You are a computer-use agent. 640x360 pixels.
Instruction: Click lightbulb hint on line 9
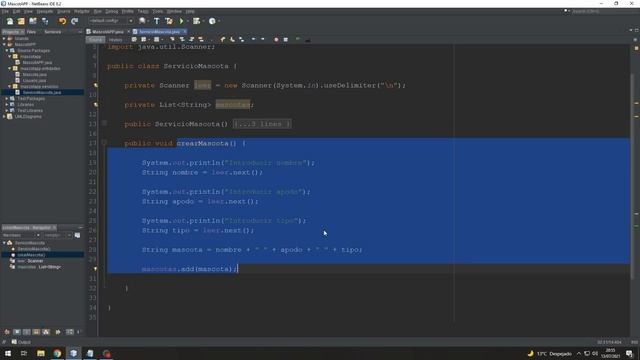click(x=96, y=85)
